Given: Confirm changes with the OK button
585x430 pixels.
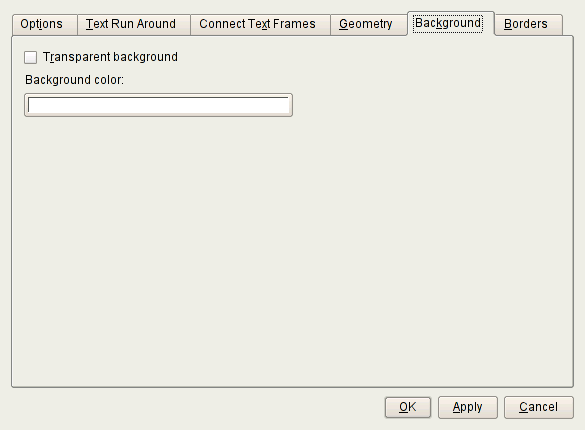Looking at the screenshot, I should (x=408, y=407).
